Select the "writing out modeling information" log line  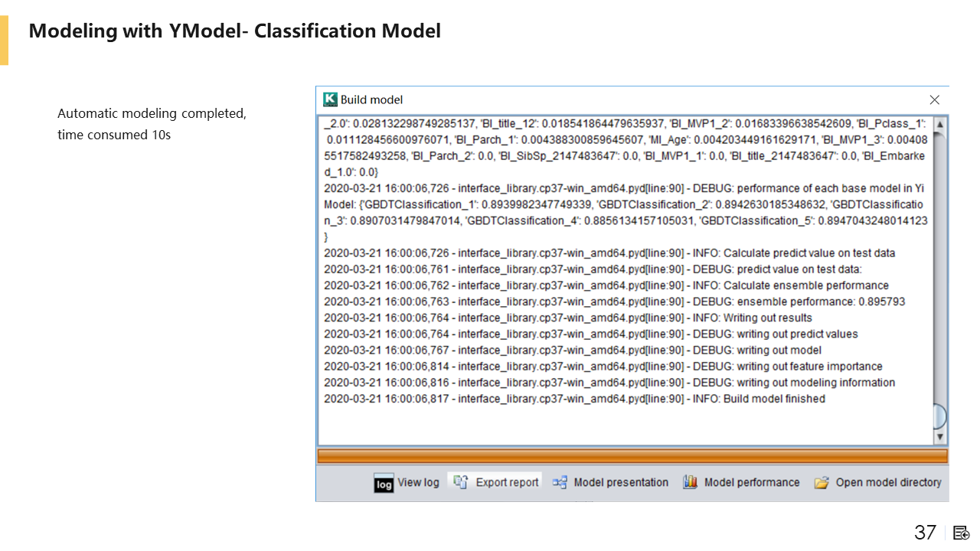pyautogui.click(x=609, y=383)
